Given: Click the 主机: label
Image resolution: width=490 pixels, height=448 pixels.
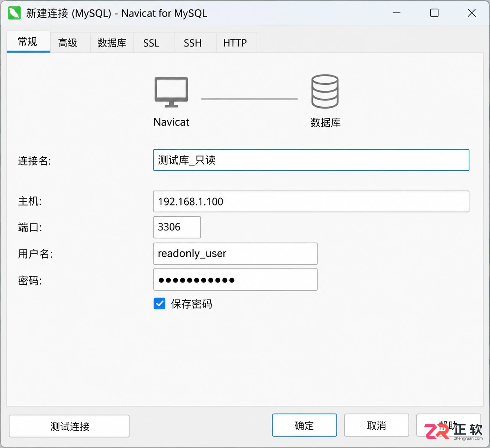Looking at the screenshot, I should pos(30,201).
